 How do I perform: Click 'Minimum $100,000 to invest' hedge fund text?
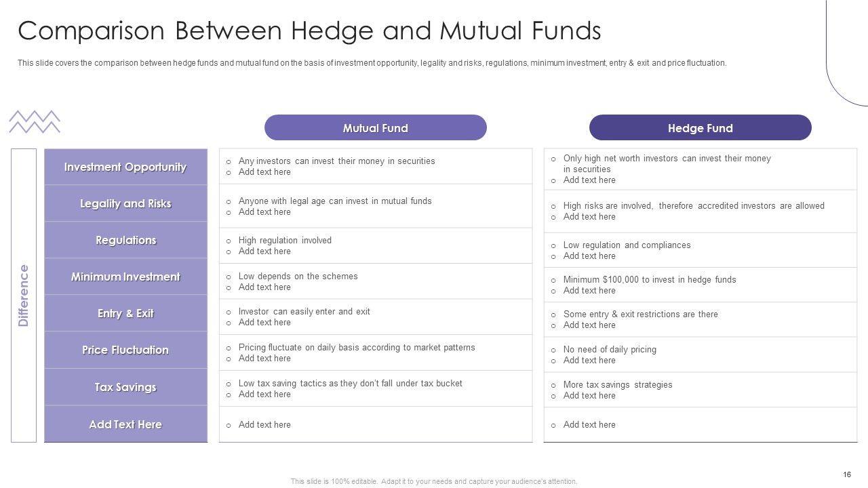(x=649, y=280)
